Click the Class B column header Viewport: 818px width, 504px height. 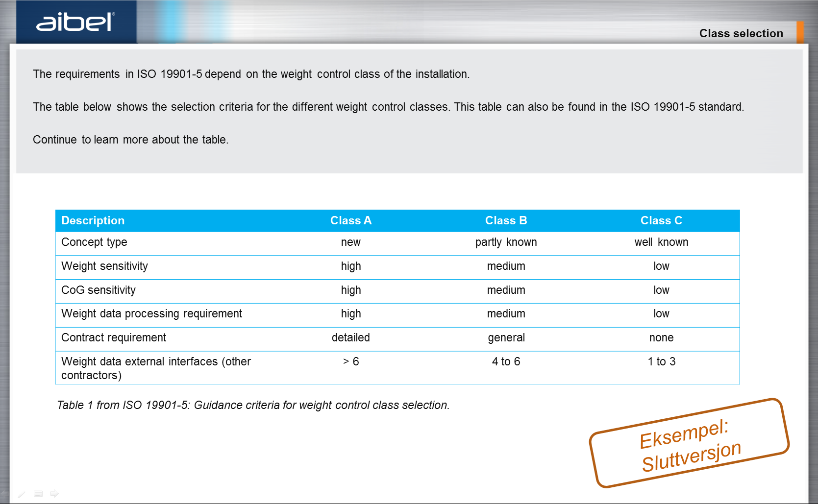pos(506,220)
